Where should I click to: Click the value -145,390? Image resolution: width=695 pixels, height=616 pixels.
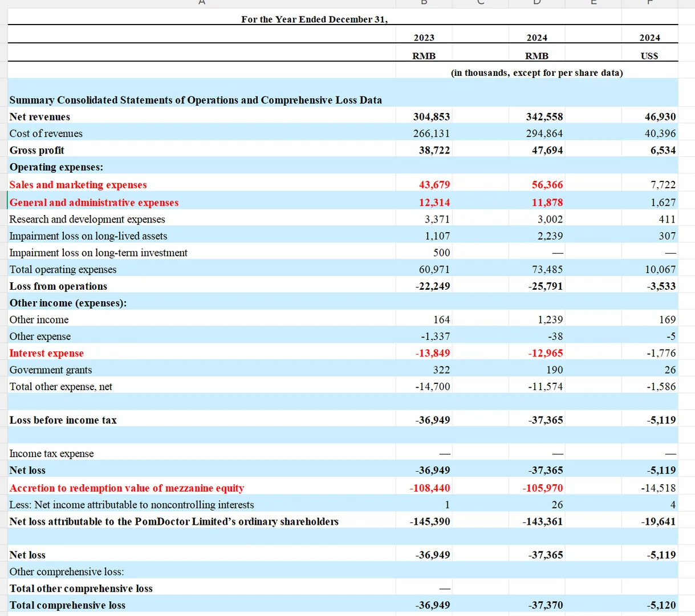point(430,522)
